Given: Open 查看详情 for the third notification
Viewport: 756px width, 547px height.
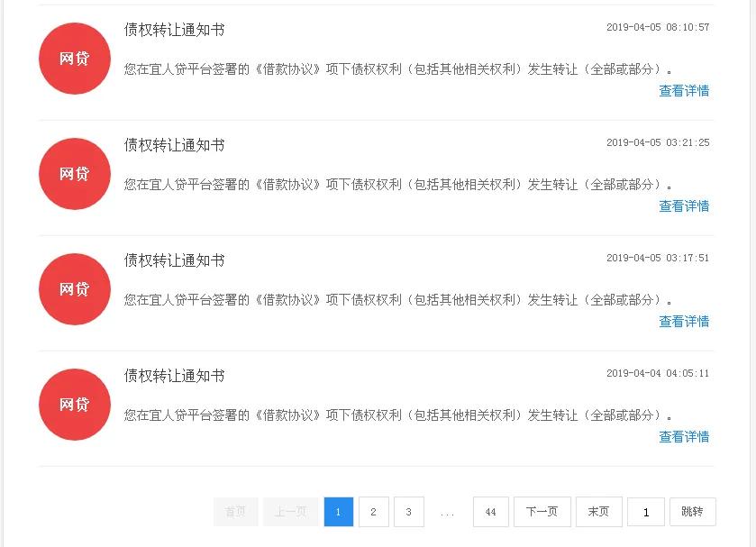Looking at the screenshot, I should click(682, 321).
